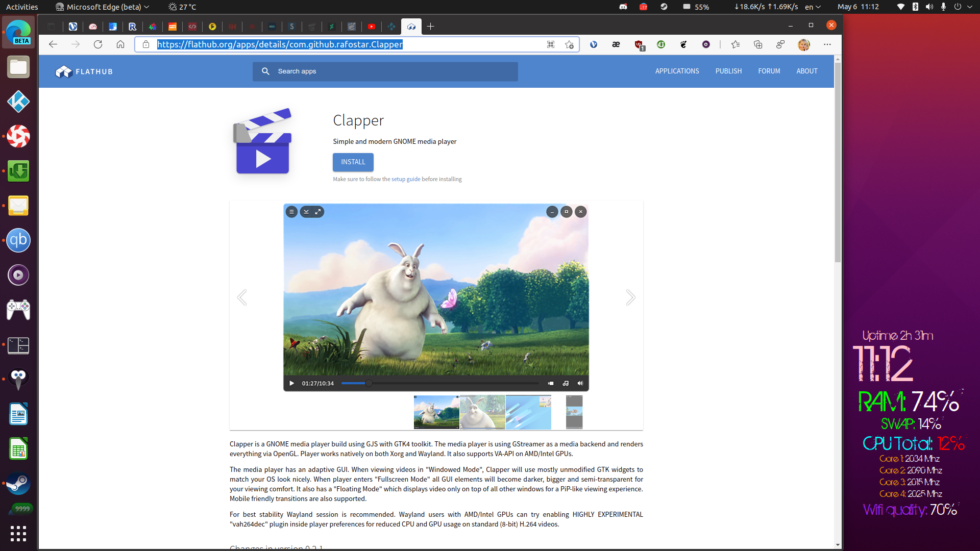Open the clock and calendar panel
Image resolution: width=980 pixels, height=551 pixels.
click(x=858, y=7)
